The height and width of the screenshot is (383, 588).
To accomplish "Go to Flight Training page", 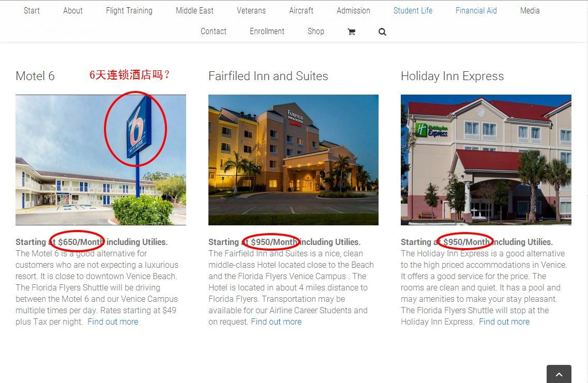I will [x=129, y=10].
